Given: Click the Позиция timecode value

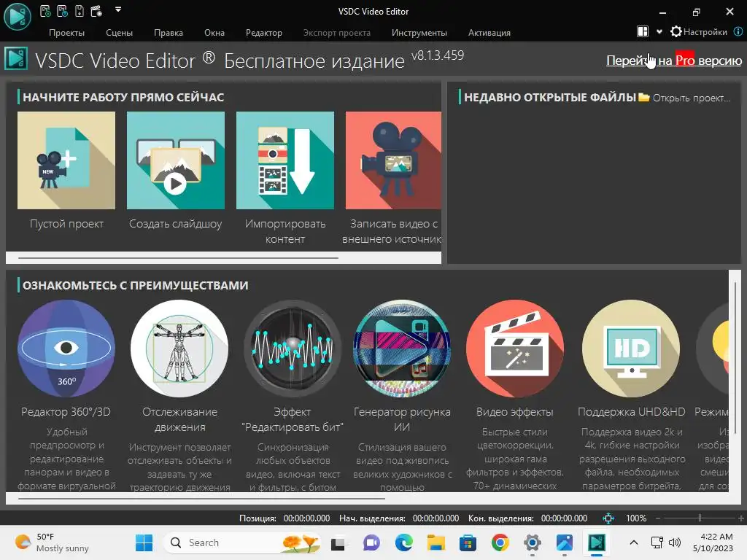Looking at the screenshot, I should click(x=306, y=518).
